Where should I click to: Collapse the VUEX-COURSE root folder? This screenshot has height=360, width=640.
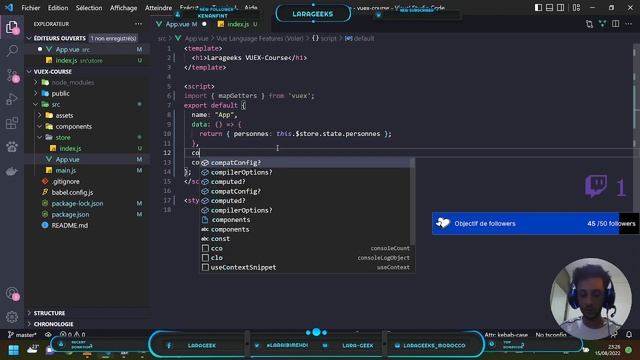pyautogui.click(x=29, y=71)
